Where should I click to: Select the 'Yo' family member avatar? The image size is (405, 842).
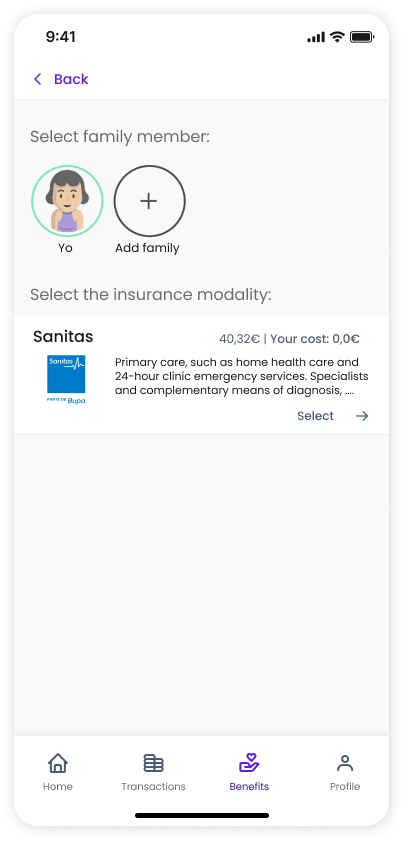(x=67, y=201)
